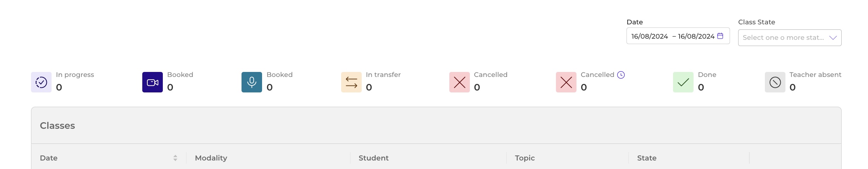The image size is (868, 169).
Task: Click the end date in range picker
Action: coord(696,36)
